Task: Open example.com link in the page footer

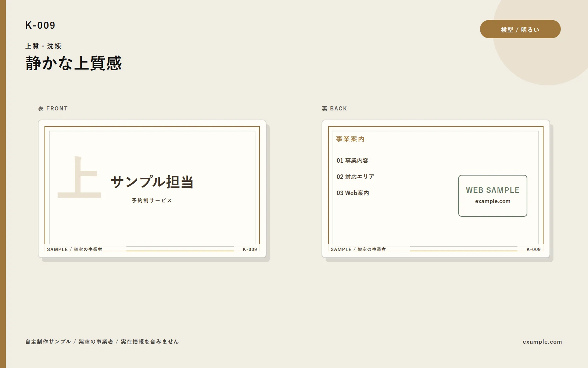Action: click(x=542, y=342)
